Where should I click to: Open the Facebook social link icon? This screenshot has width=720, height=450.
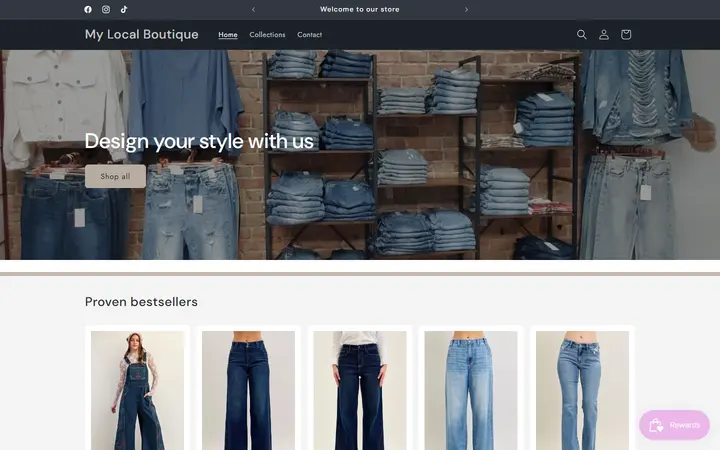coord(88,9)
